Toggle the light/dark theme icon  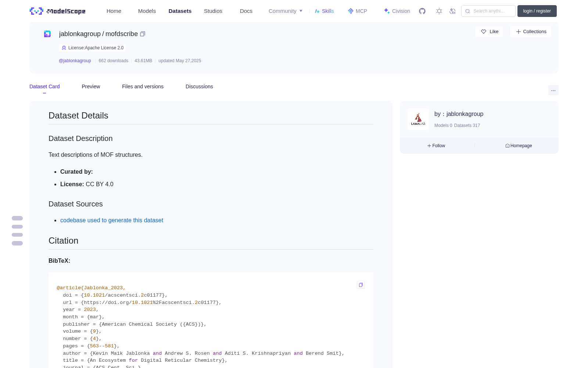click(x=439, y=11)
